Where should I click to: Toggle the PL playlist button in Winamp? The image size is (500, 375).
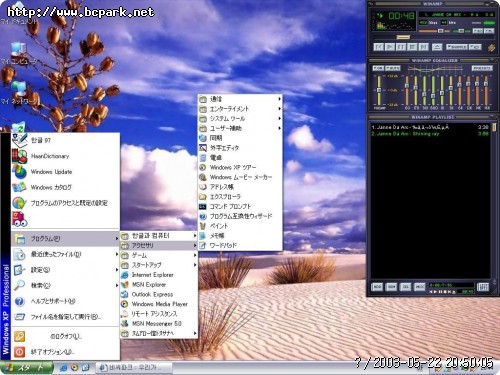pos(489,31)
